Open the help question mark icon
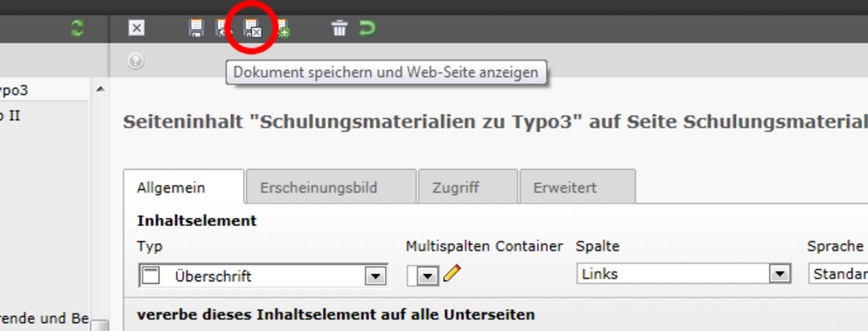The image size is (868, 331). [136, 60]
